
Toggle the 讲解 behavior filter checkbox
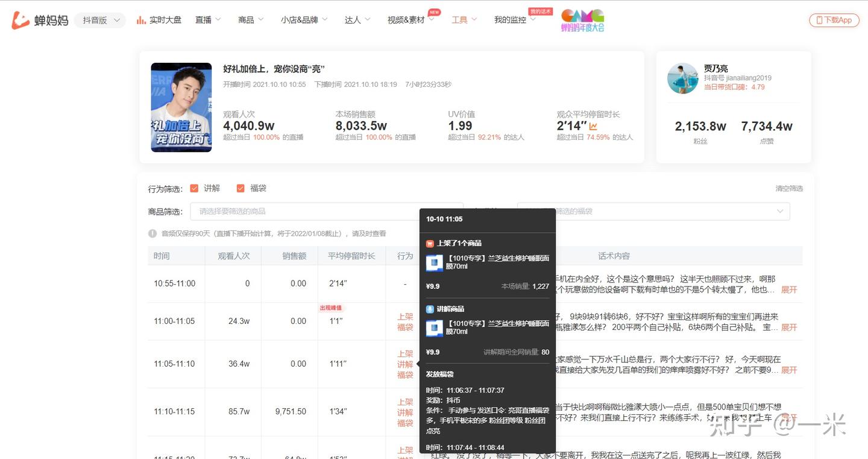194,188
